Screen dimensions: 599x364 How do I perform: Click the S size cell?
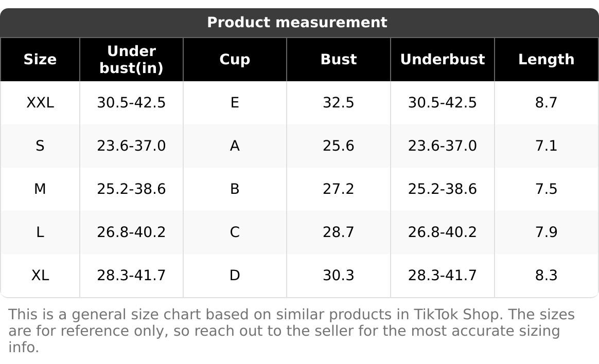(x=40, y=146)
